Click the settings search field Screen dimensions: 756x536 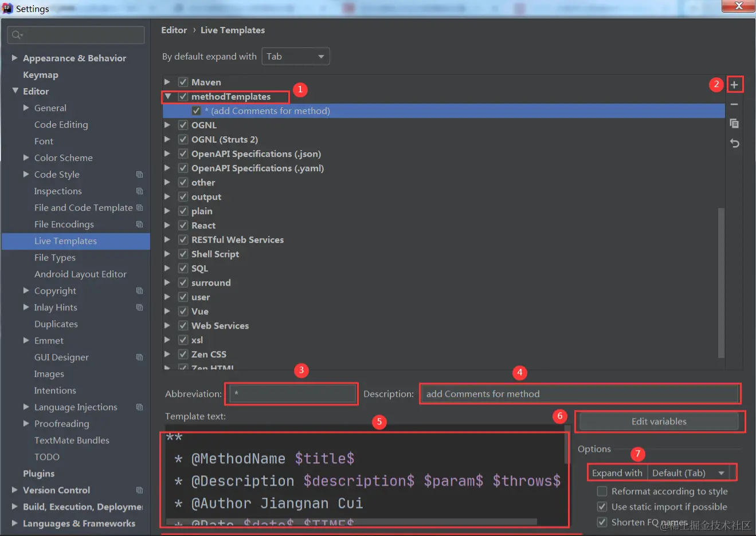(x=76, y=35)
